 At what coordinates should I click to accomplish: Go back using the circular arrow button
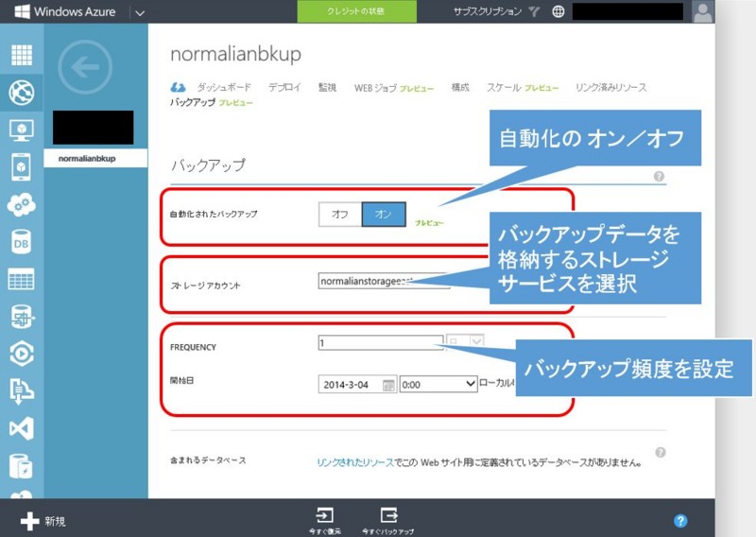pos(85,67)
